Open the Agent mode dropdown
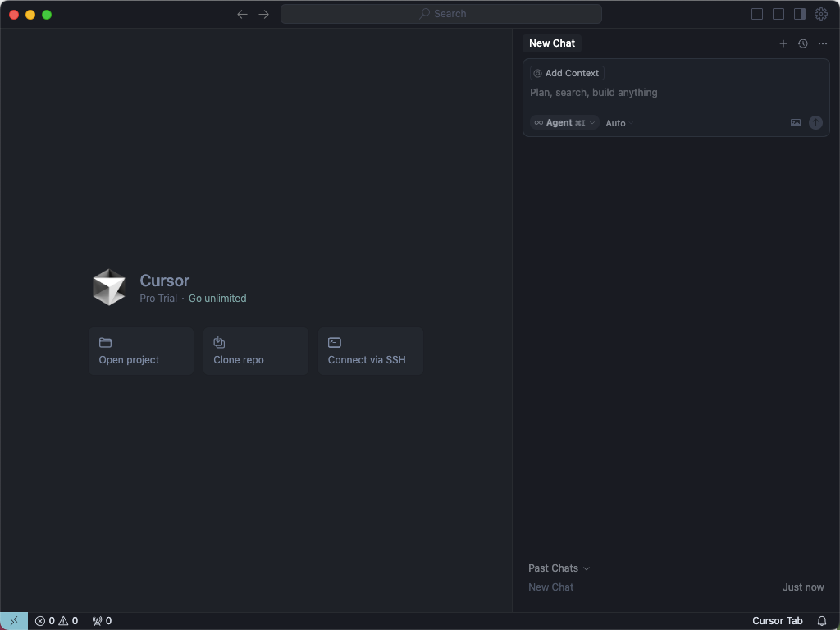The image size is (840, 630). point(564,123)
